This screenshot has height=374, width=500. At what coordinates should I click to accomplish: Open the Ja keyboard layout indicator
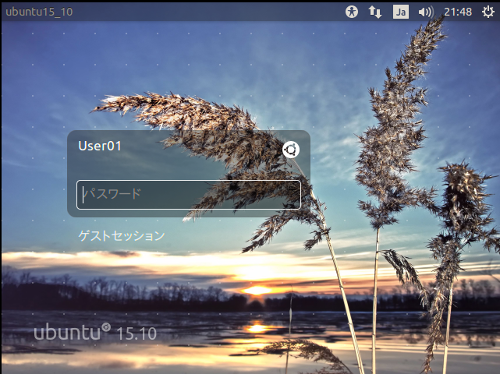401,12
